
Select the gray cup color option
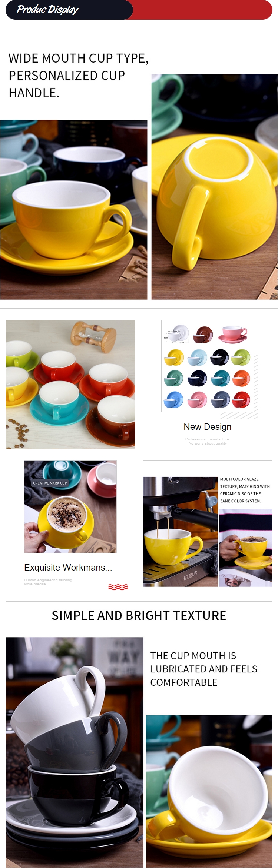[x=220, y=399]
